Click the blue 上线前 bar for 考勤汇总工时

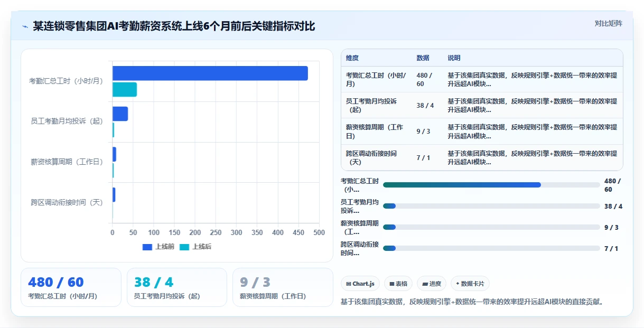click(210, 73)
